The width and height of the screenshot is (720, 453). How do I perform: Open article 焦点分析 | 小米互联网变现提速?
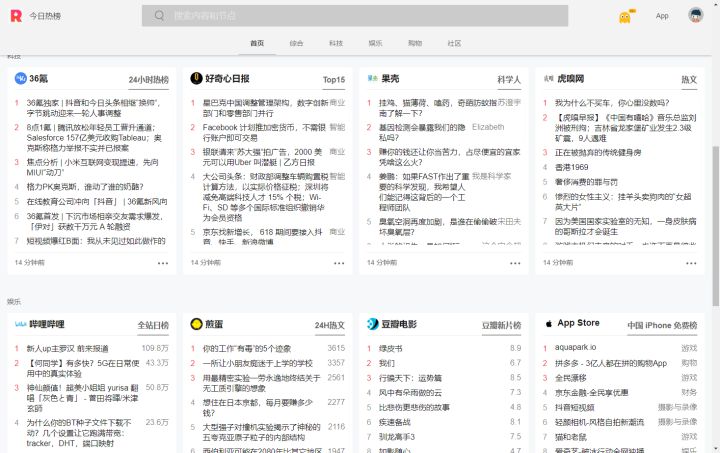[x=92, y=167]
